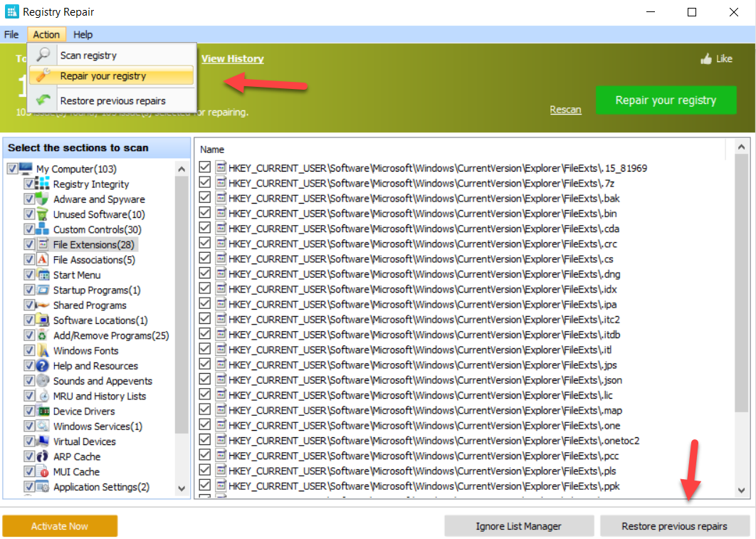Click the results list scroll down arrow
The height and width of the screenshot is (539, 756).
742,491
